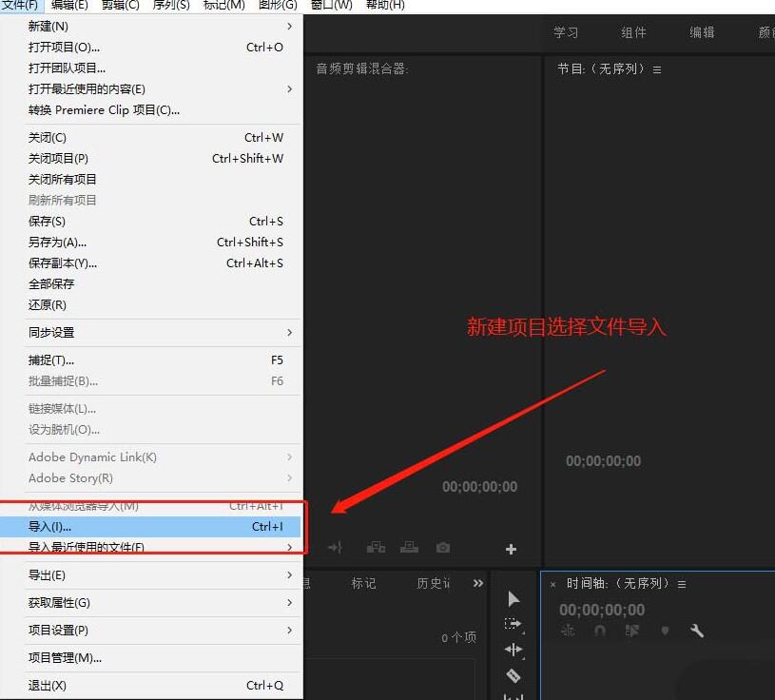
Task: Select the Selection tool arrow
Action: tap(514, 599)
